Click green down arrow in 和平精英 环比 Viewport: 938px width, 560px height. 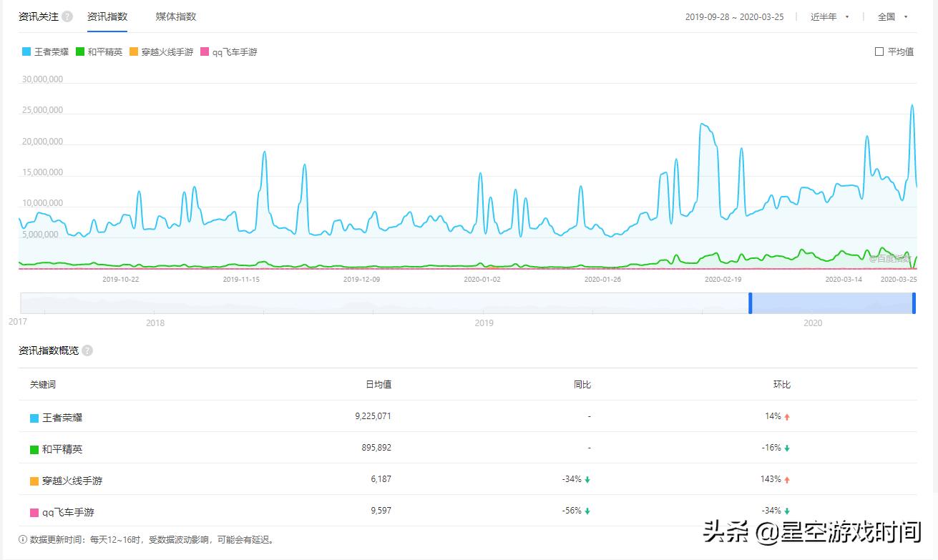pyautogui.click(x=787, y=448)
